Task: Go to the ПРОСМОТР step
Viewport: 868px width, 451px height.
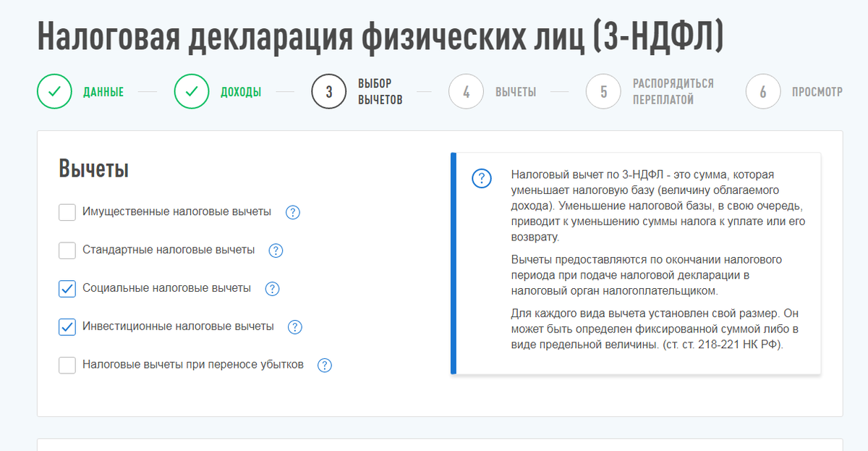Action: pos(817,93)
